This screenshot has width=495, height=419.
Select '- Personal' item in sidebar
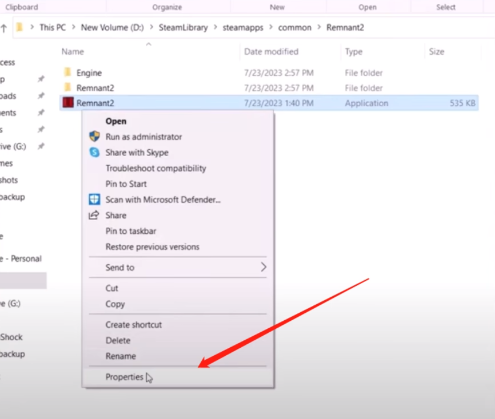(x=21, y=259)
